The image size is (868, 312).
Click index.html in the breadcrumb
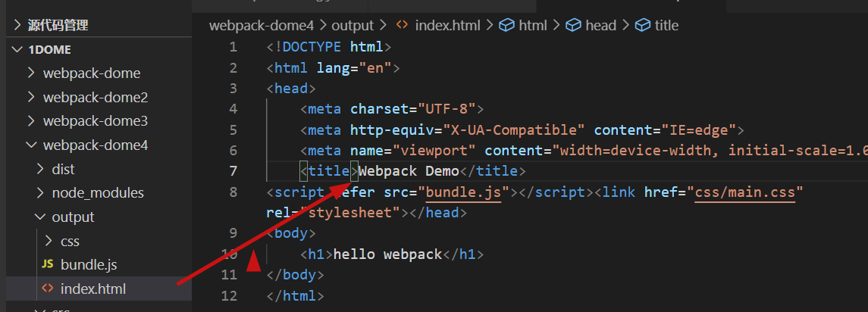[448, 26]
